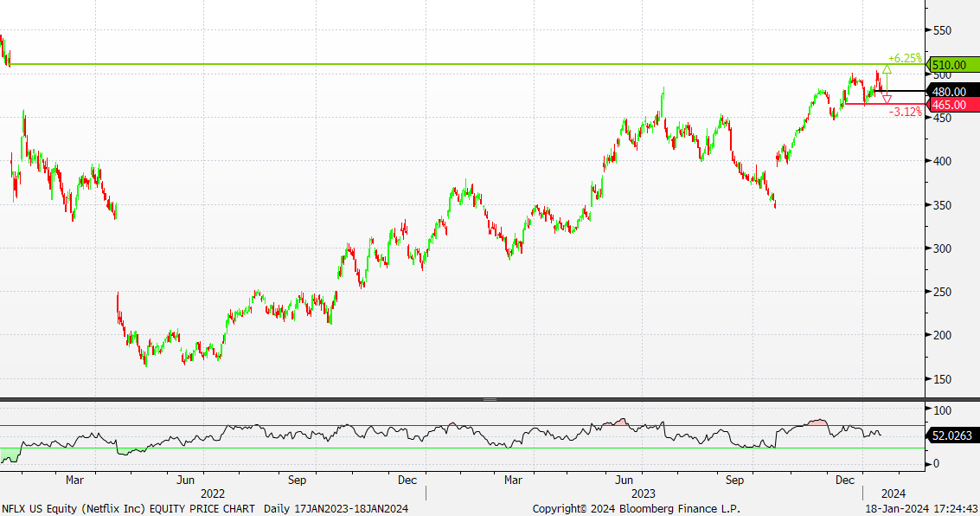This screenshot has width=980, height=516.
Task: Click the 2023 year label on time axis
Action: tap(643, 493)
